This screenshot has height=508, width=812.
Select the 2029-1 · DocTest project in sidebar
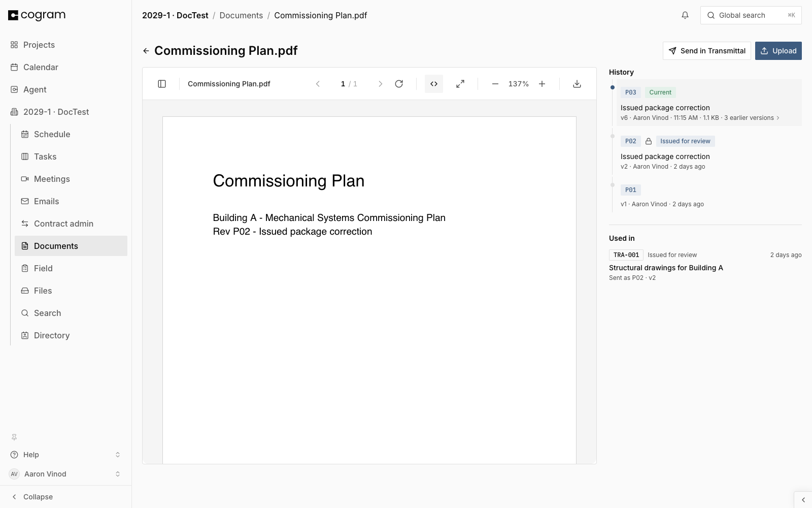click(66, 112)
